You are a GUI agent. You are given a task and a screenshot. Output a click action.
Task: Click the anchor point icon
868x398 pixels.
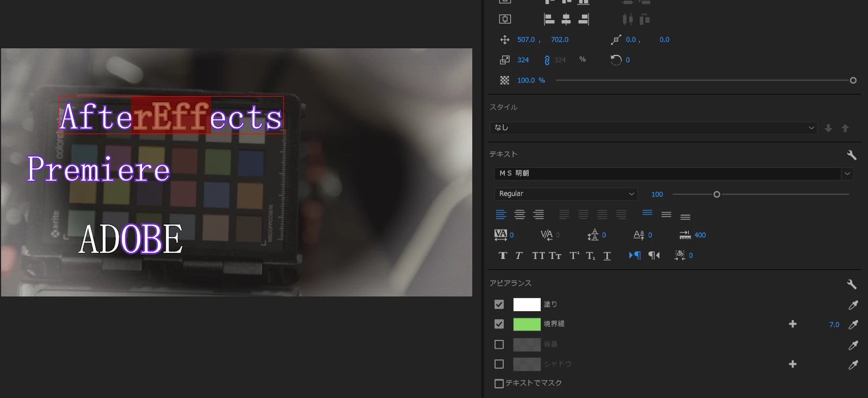click(616, 40)
